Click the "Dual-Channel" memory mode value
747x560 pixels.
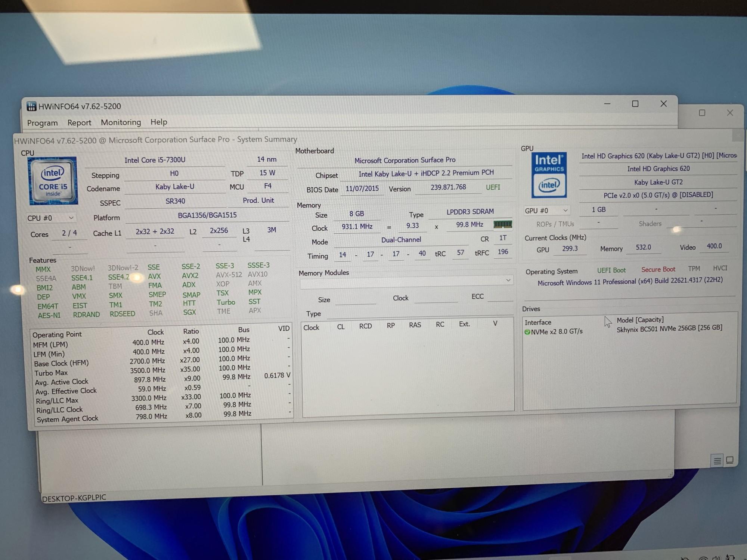click(x=401, y=240)
